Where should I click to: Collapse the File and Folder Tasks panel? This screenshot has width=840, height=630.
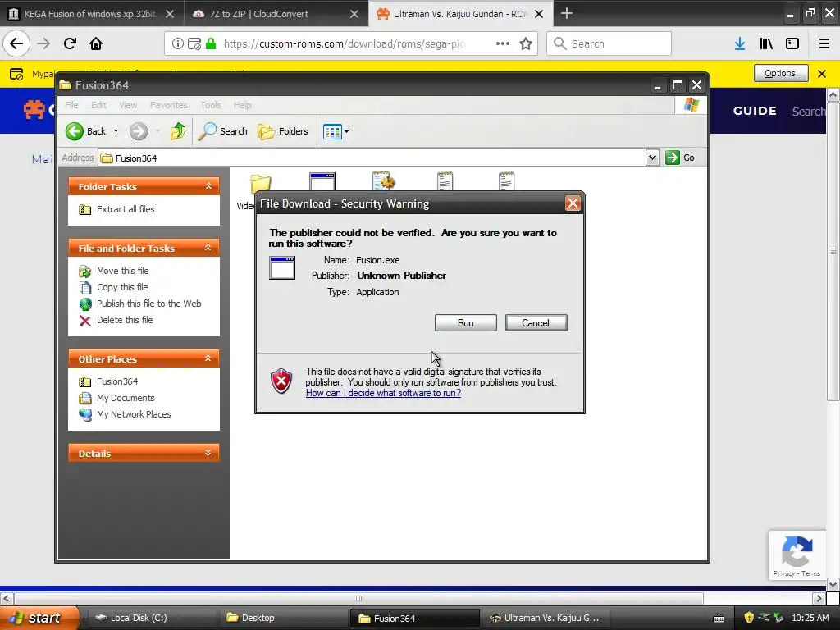tap(208, 248)
